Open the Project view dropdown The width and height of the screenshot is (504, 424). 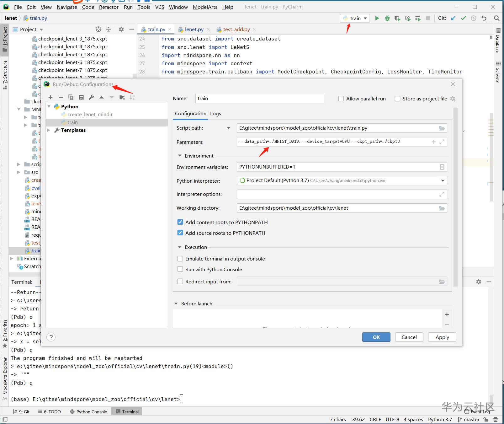[41, 30]
